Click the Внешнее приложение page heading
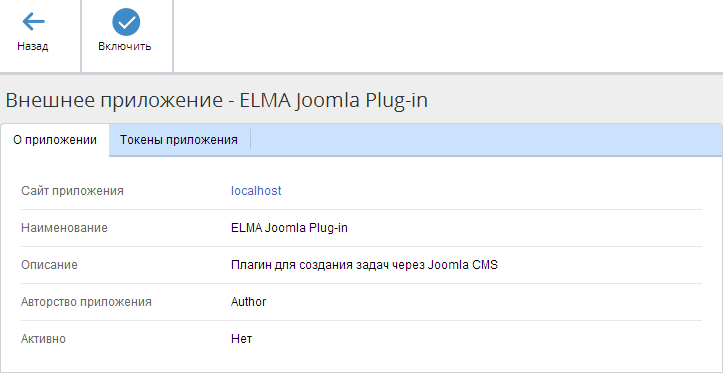This screenshot has width=723, height=373. (216, 100)
